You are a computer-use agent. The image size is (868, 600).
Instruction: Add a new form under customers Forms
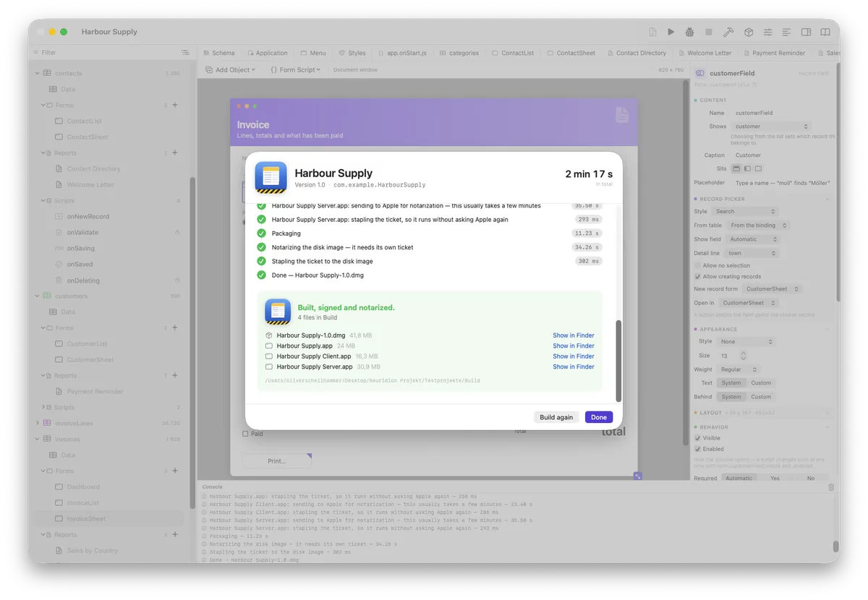[x=175, y=327]
